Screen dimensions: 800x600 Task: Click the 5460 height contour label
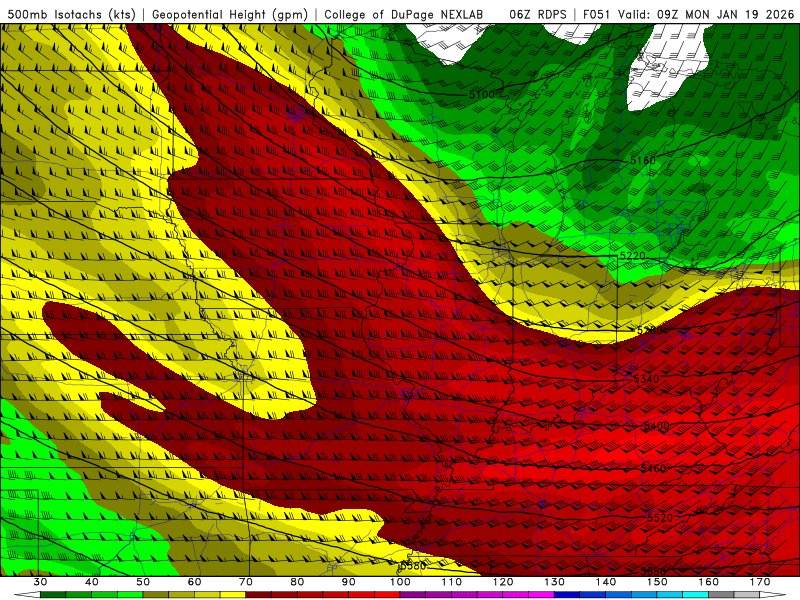[653, 468]
